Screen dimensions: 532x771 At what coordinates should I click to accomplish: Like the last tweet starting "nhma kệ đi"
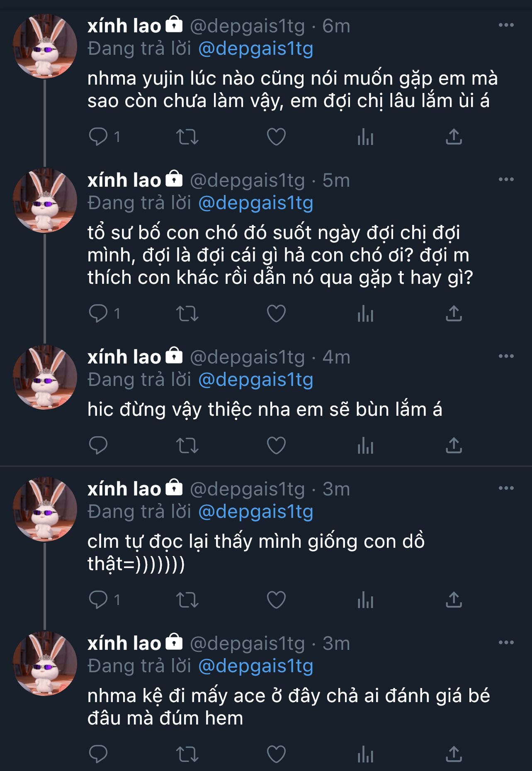(x=276, y=754)
